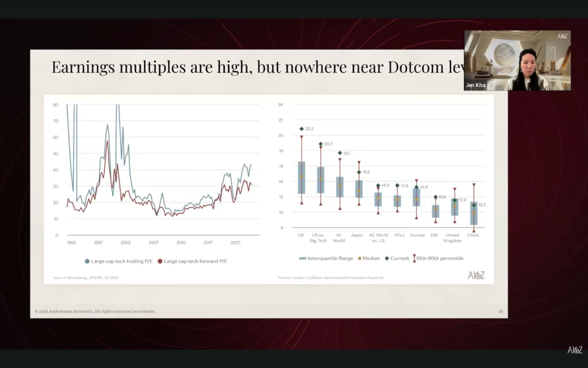The image size is (588, 368).
Task: Click the 24 y-axis label on right chart
Action: click(x=280, y=105)
